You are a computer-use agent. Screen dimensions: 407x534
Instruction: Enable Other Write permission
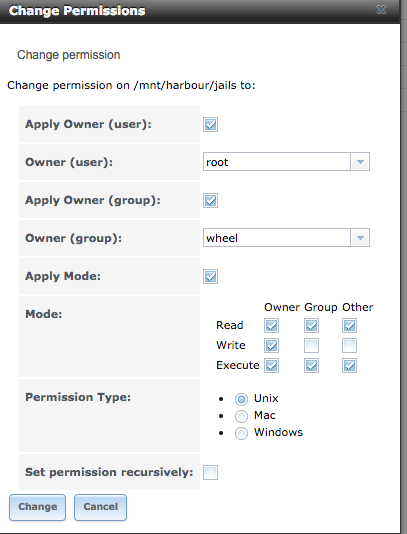[349, 346]
